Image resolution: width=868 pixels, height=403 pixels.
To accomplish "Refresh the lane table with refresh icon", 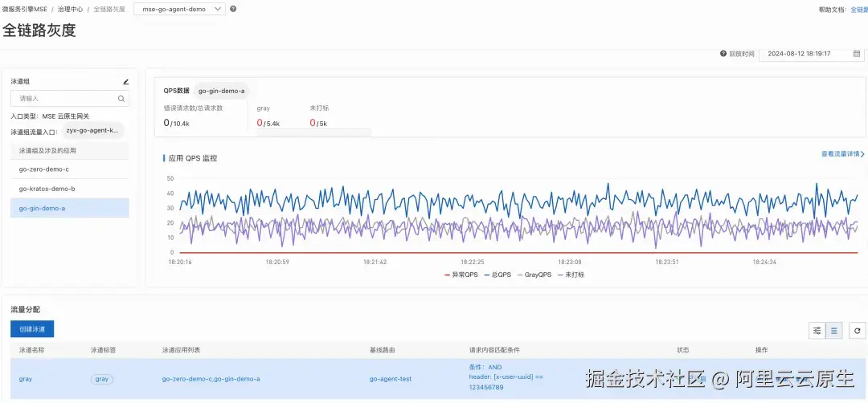I will tap(858, 331).
